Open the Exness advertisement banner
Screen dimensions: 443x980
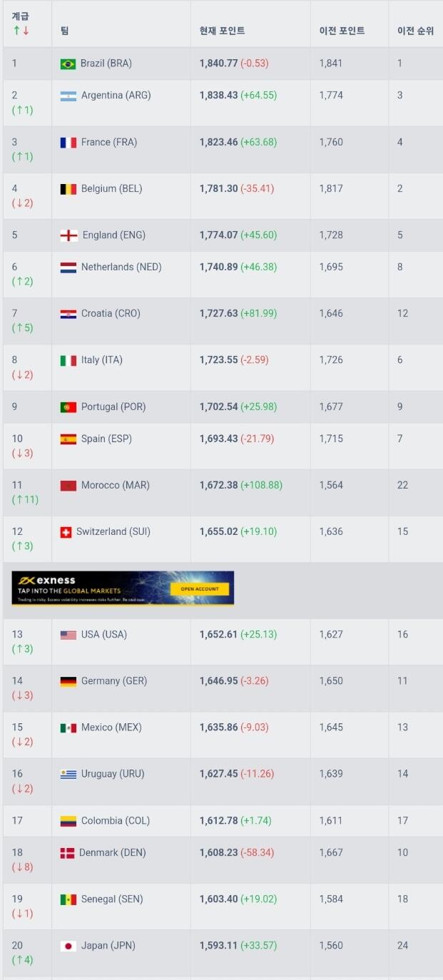pos(123,588)
